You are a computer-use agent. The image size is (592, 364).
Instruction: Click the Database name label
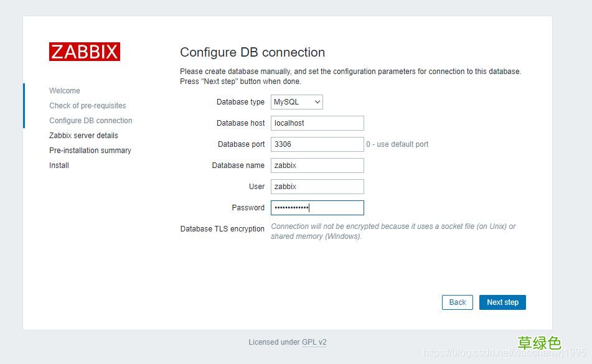238,166
